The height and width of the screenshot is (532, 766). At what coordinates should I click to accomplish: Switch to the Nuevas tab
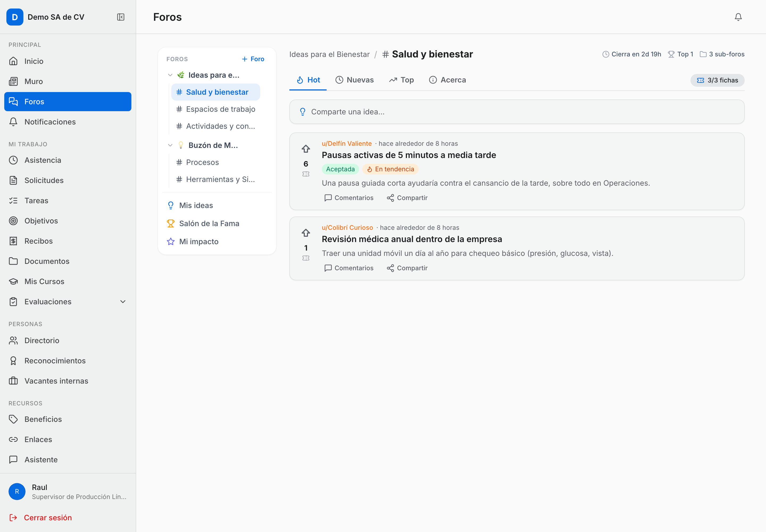354,80
